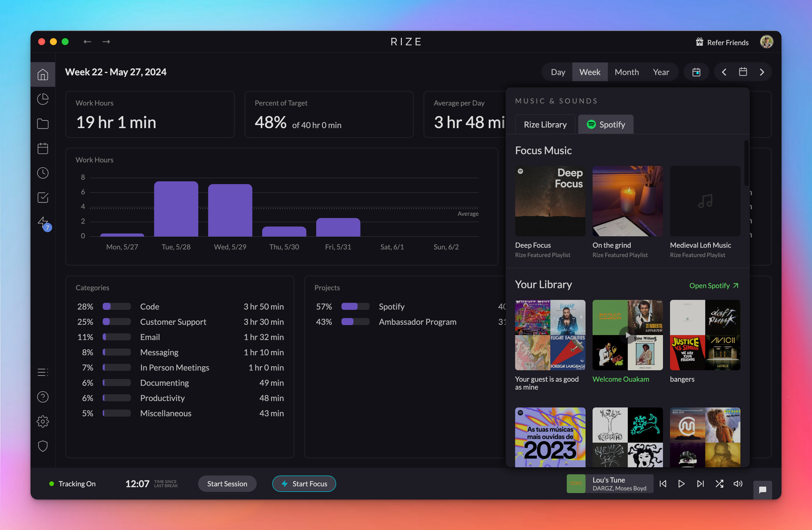Click the Fri, 5/31 bar in chart
The image size is (812, 530).
click(338, 227)
